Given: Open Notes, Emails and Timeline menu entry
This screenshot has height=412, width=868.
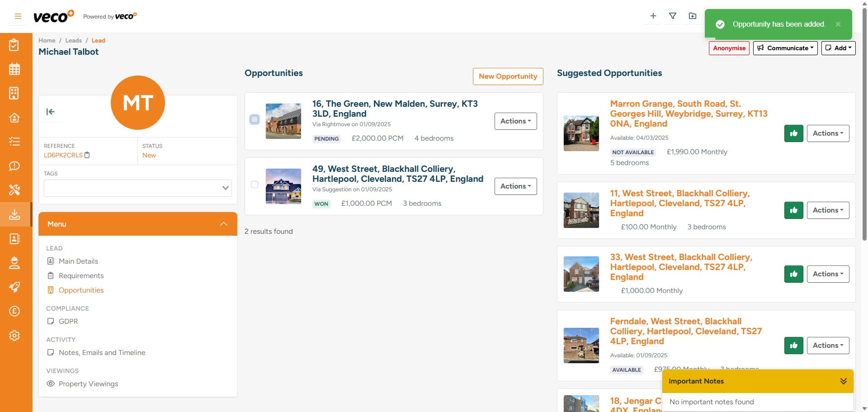Looking at the screenshot, I should click(102, 352).
